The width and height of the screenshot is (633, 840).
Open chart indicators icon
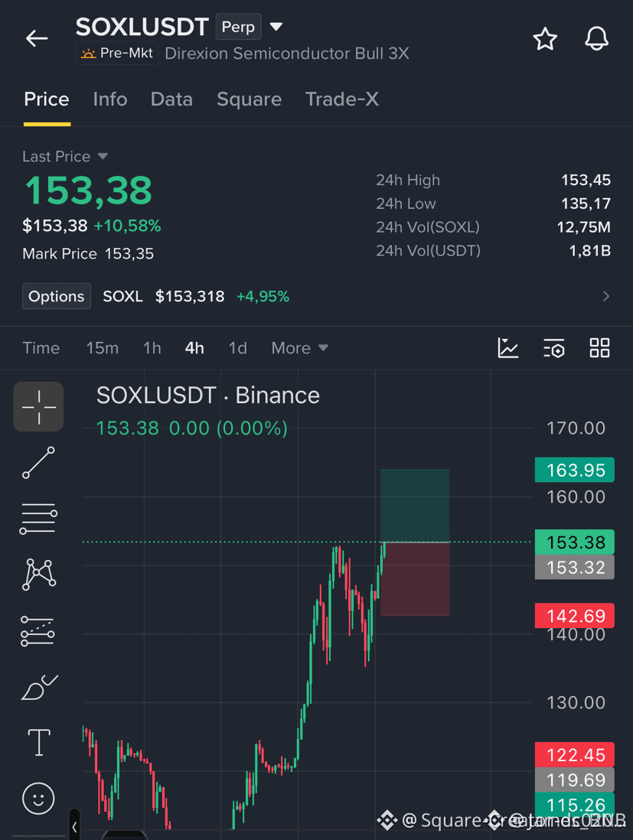[507, 348]
